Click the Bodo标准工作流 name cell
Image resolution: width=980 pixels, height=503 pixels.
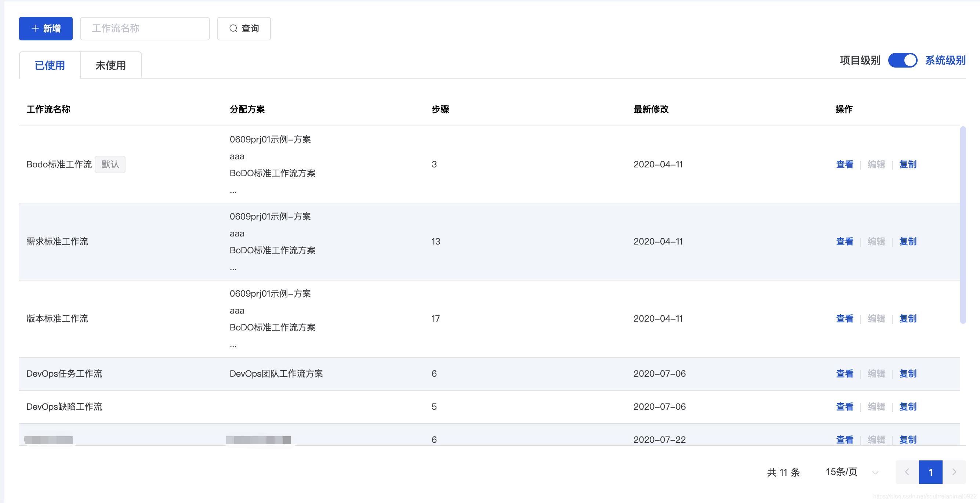[x=59, y=164]
